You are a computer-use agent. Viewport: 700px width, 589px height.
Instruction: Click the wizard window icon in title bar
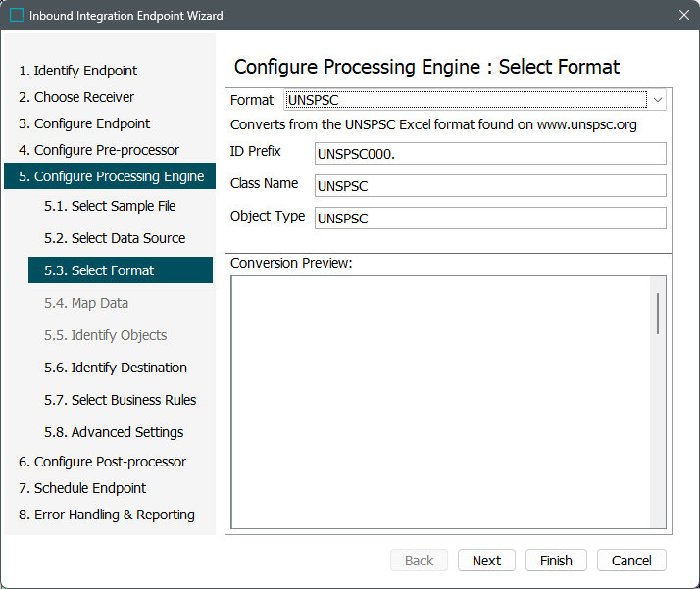(17, 16)
